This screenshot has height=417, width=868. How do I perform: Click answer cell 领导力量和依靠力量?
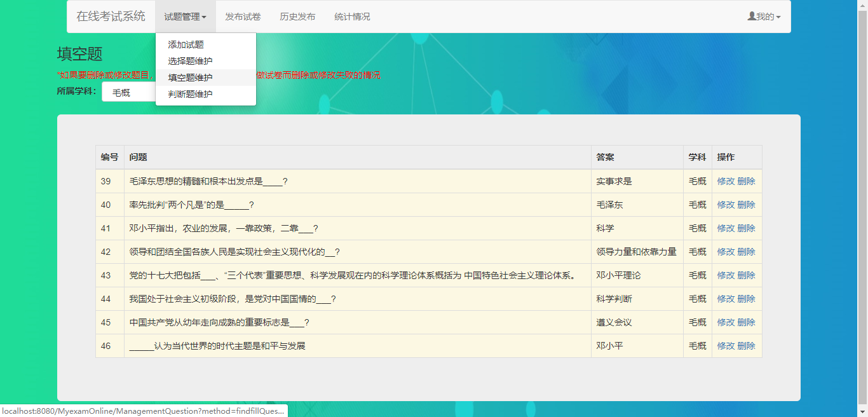point(636,252)
